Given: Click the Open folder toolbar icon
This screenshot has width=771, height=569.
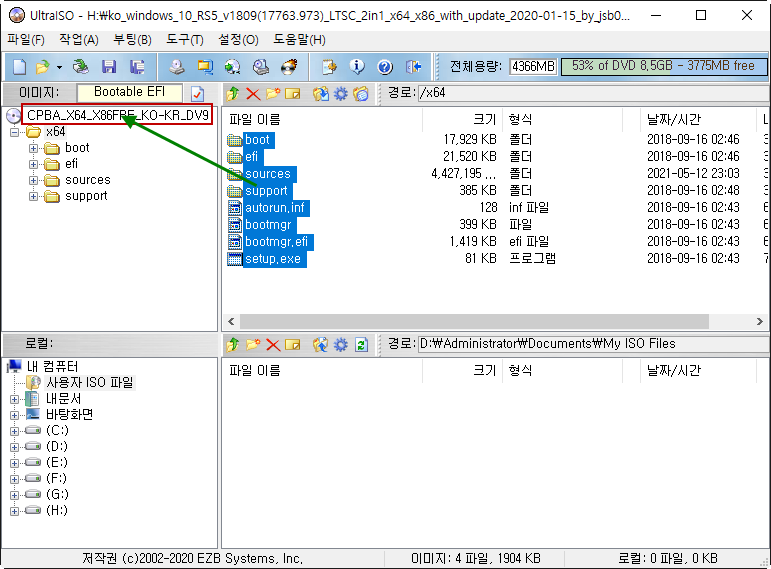Looking at the screenshot, I should 43,66.
